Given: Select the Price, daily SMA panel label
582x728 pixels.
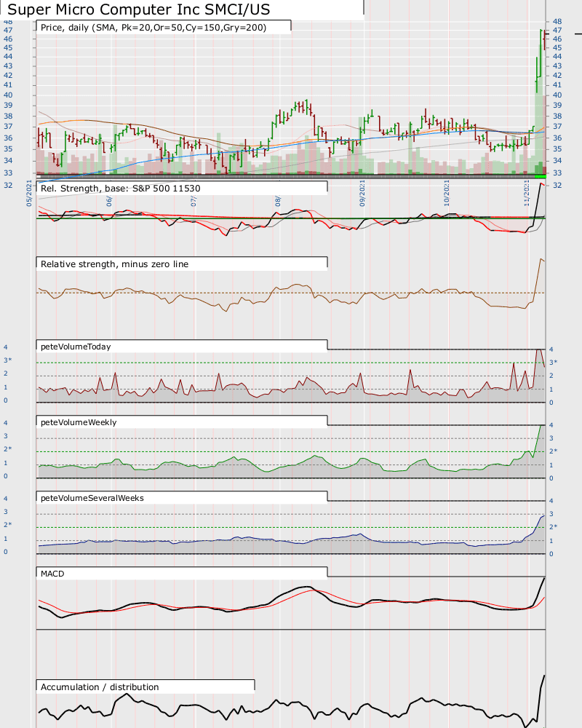Looking at the screenshot, I should click(154, 28).
